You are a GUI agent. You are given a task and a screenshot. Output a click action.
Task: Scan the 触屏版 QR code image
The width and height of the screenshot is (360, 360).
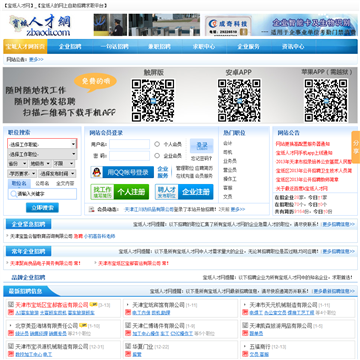[153, 100]
